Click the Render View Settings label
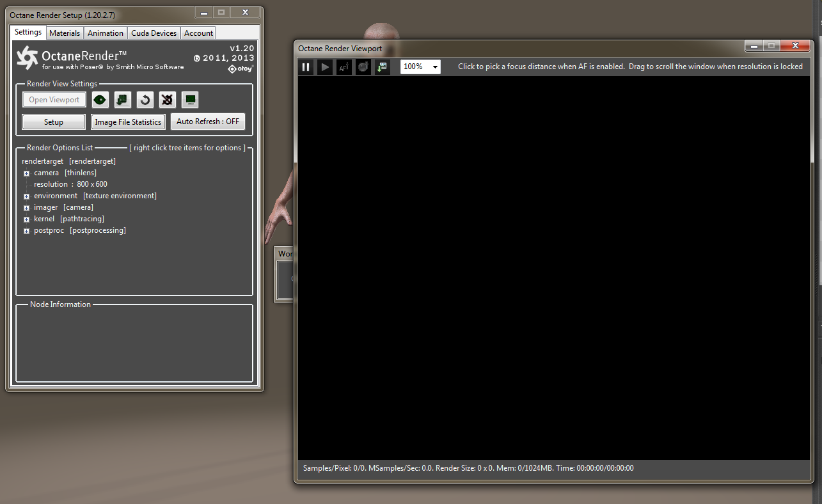This screenshot has width=822, height=504. 62,84
